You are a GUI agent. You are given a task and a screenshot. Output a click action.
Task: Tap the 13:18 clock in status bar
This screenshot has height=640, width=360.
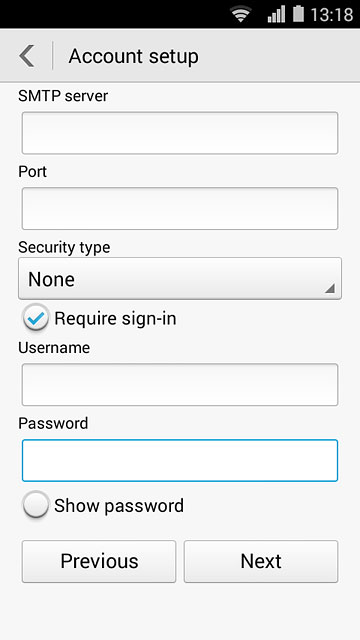coord(332,15)
